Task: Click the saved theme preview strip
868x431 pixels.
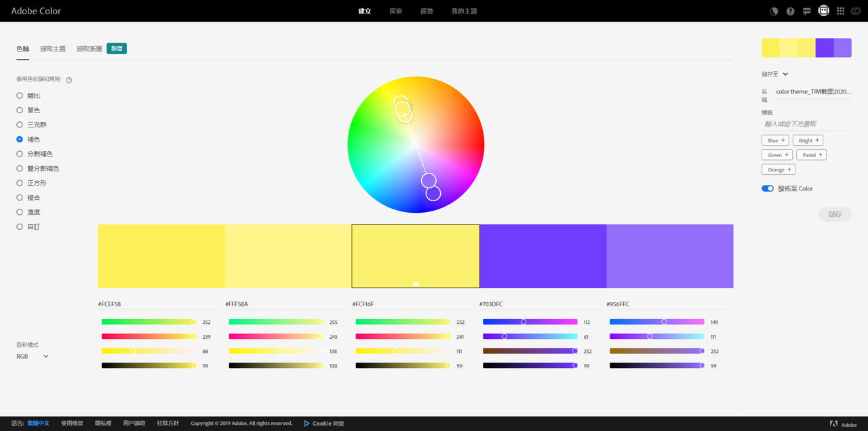Action: [806, 47]
